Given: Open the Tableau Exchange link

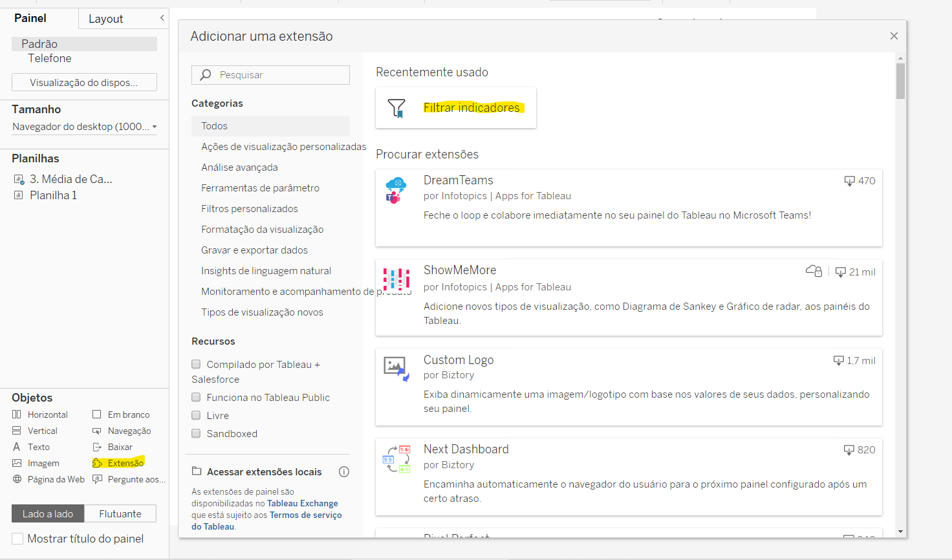Looking at the screenshot, I should [303, 503].
